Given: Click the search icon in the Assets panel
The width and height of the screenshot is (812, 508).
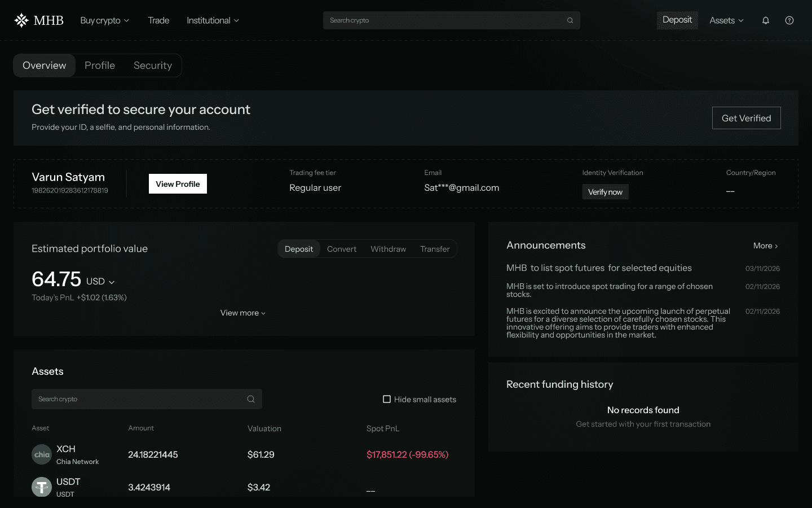Looking at the screenshot, I should click(x=250, y=398).
